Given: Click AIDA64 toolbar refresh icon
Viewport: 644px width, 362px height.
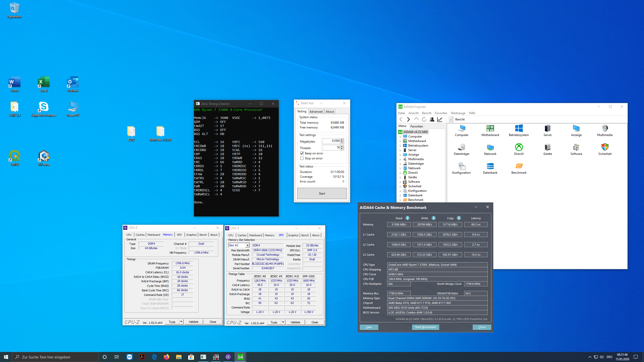Looking at the screenshot, I should (x=424, y=119).
